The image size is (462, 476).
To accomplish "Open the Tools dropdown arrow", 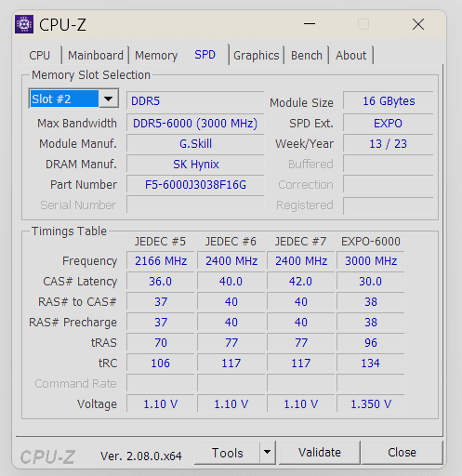I will coord(267,452).
